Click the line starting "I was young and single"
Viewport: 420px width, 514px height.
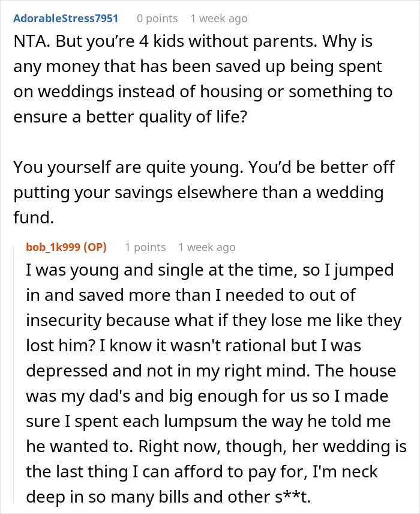(209, 270)
